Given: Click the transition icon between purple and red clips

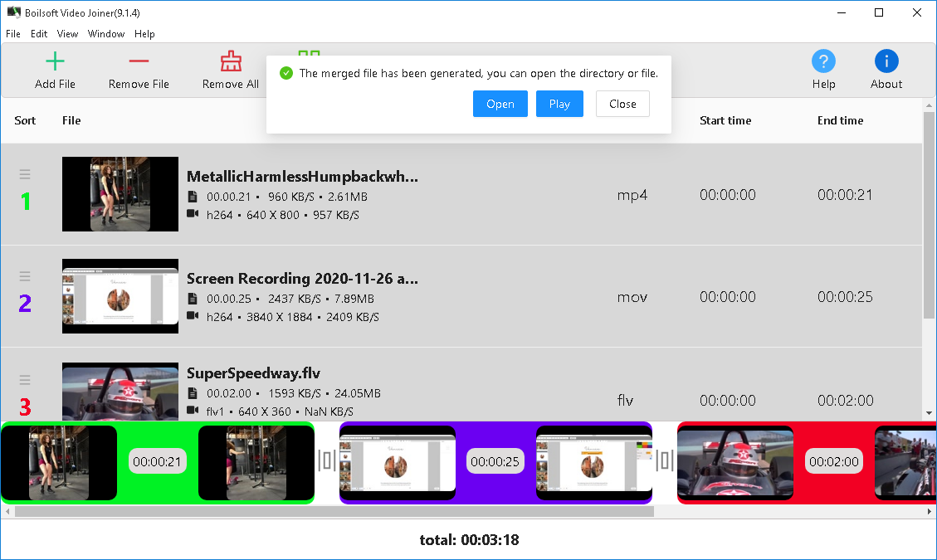Looking at the screenshot, I should click(665, 460).
